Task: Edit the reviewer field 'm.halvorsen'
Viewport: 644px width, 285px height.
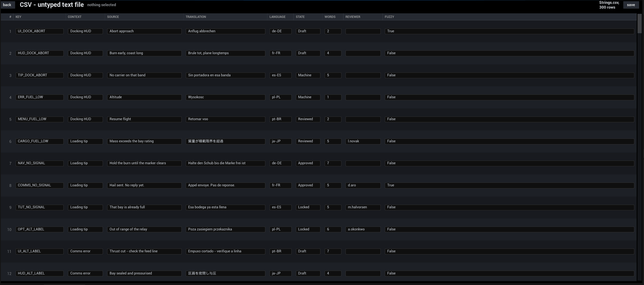Action: (363, 207)
